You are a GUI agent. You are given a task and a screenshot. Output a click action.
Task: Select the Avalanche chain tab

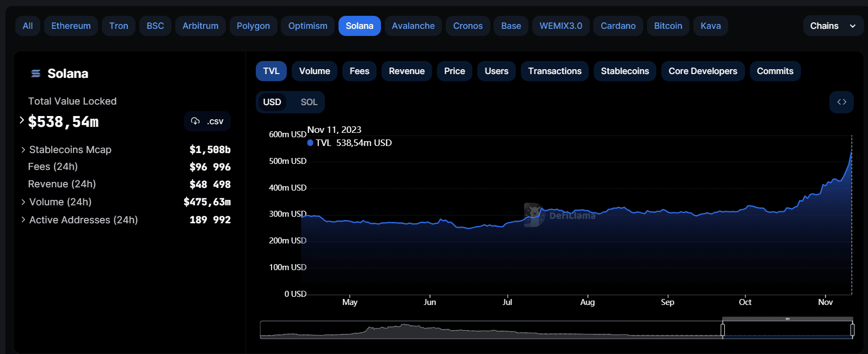click(413, 26)
